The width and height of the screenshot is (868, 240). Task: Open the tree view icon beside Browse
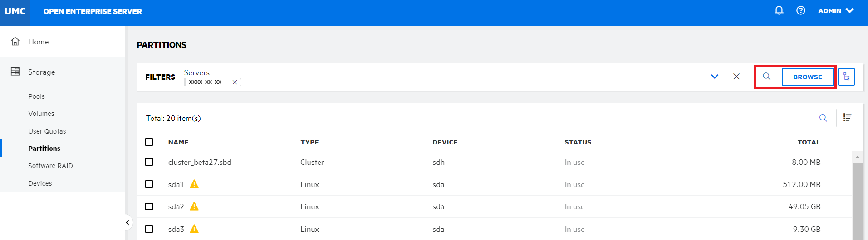tap(846, 77)
